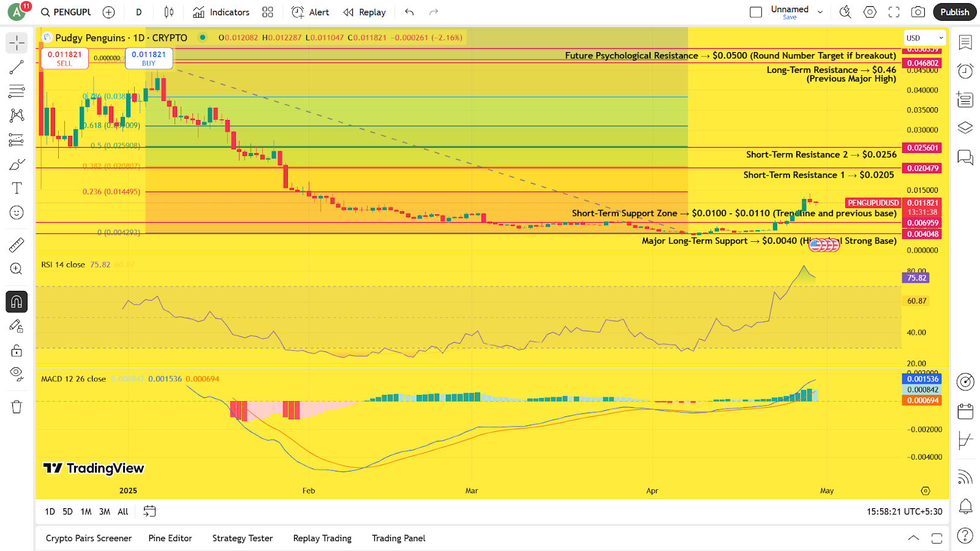Select the crosshair cursor tool
Screen dimensions: 980x551
point(17,43)
